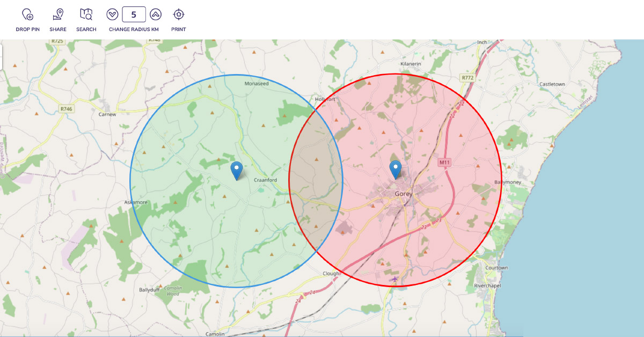Decrease radius with the down chevron

(x=112, y=14)
